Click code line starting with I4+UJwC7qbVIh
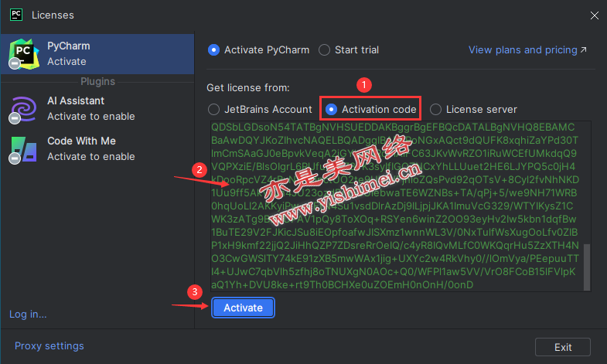This screenshot has height=364, width=607. click(x=394, y=272)
